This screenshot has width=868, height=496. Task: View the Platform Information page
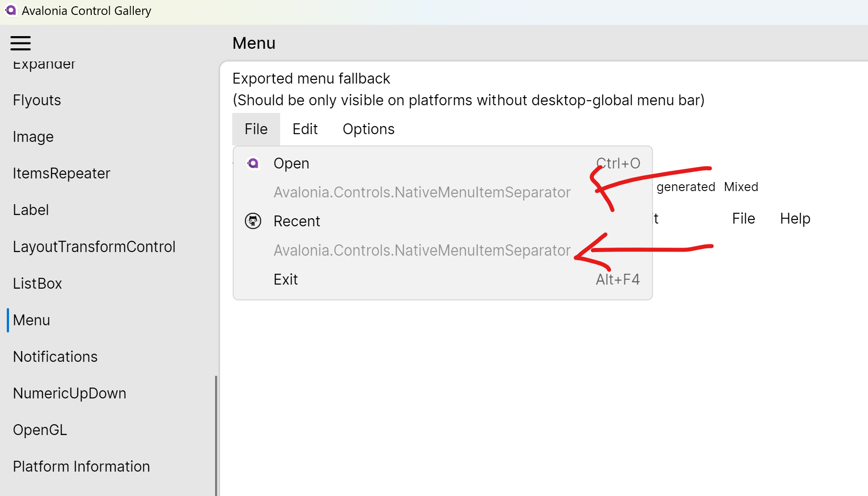(81, 466)
